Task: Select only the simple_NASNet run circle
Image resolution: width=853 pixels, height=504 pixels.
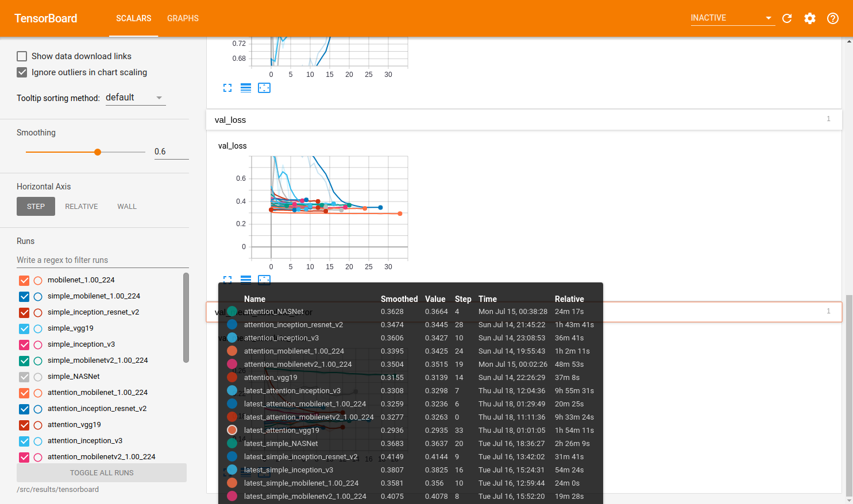Action: [38, 377]
